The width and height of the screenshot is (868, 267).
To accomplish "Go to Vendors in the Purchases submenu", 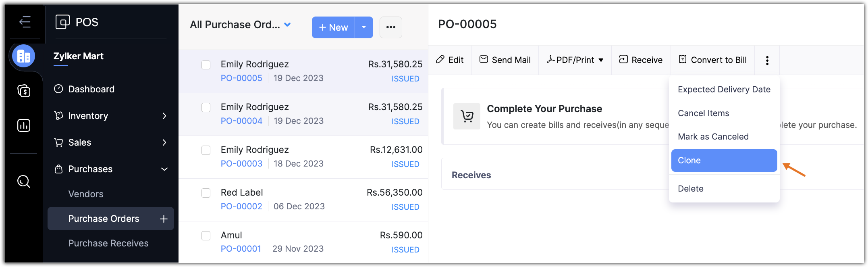I will pos(86,194).
